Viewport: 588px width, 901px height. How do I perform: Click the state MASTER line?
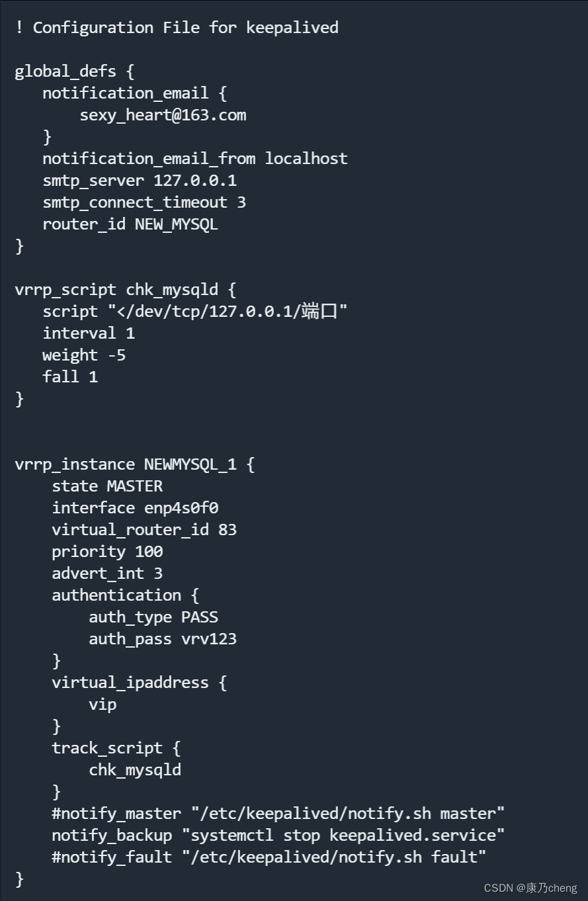(107, 486)
